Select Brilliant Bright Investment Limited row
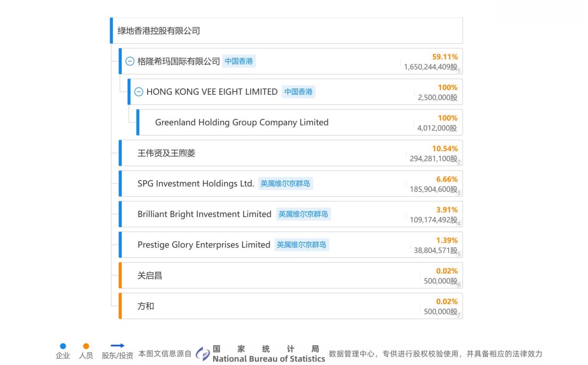Screen dimensions: 588x365 coord(291,214)
